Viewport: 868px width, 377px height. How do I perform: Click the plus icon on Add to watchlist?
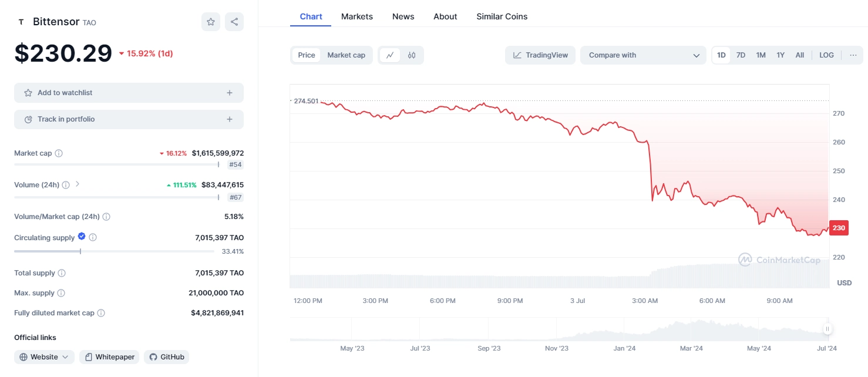point(230,93)
